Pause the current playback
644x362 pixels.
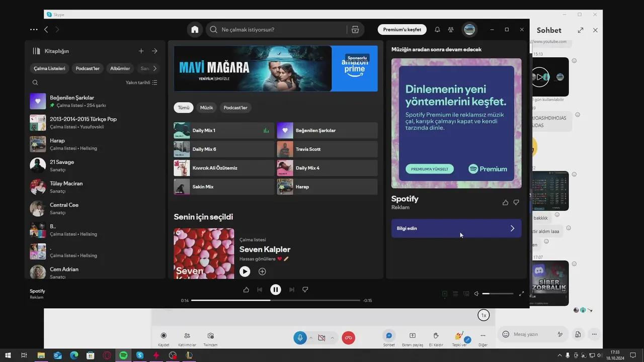tap(275, 290)
